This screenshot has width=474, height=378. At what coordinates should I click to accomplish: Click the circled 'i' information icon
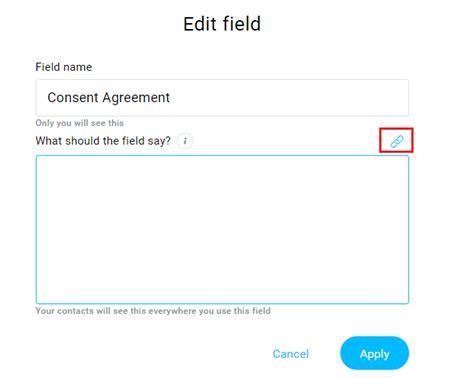pyautogui.click(x=185, y=141)
